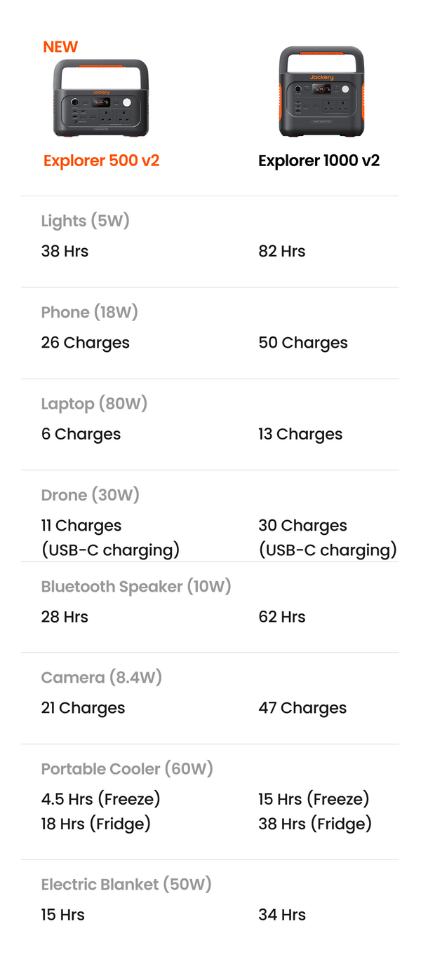Select the Bluetooth Speaker (10W) label

coord(136,586)
